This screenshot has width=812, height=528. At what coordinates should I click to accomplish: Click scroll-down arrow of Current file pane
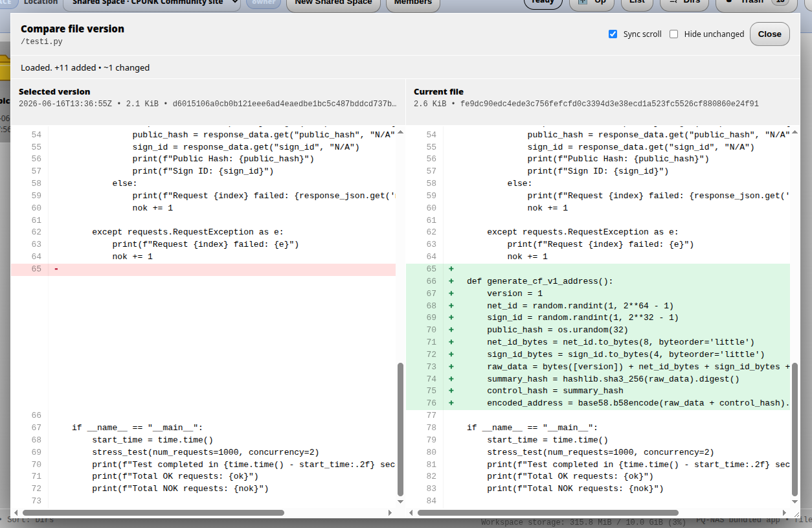795,501
